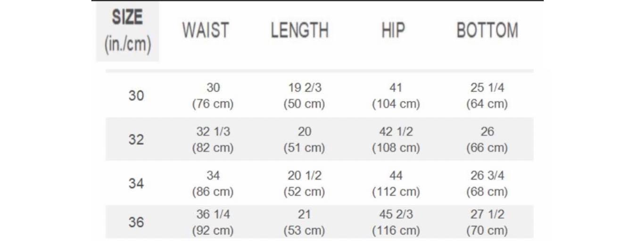Click the 70 cm bottom value

487,231
